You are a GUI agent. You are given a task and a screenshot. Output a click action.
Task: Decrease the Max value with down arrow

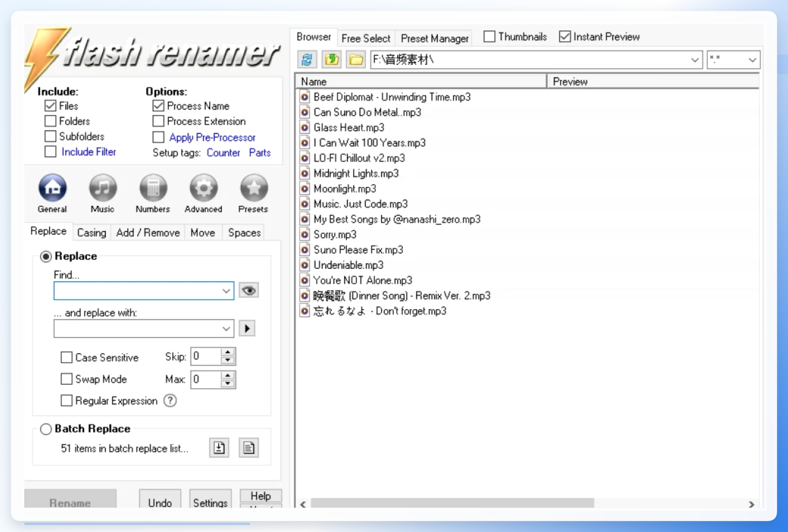click(228, 383)
